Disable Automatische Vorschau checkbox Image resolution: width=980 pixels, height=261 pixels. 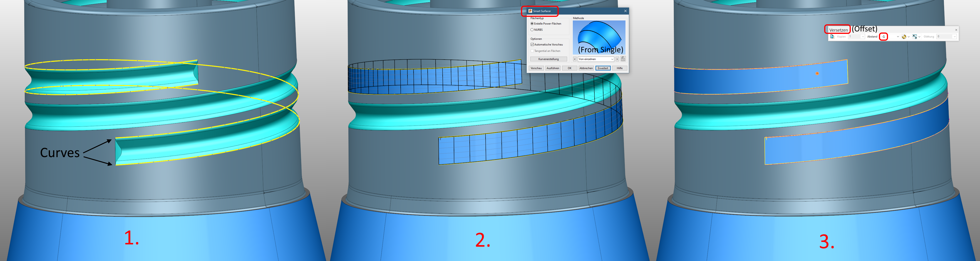coord(532,45)
